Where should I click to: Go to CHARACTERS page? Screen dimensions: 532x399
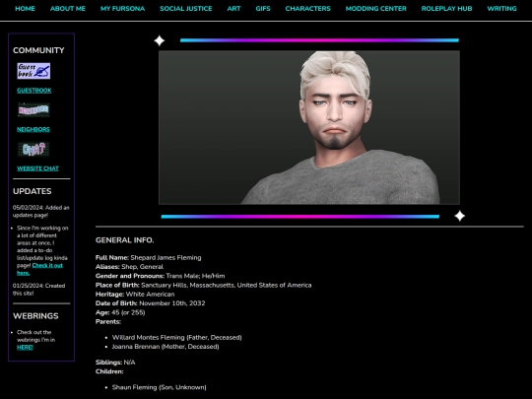click(x=307, y=9)
